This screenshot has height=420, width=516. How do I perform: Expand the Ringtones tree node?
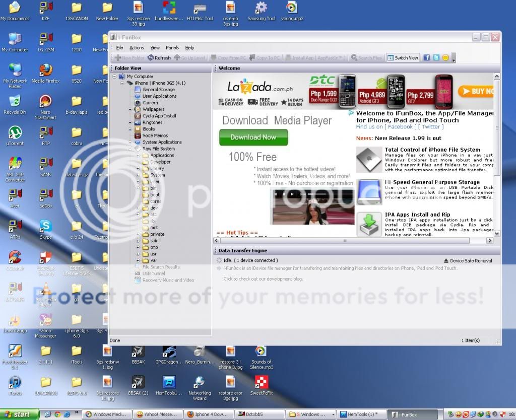pyautogui.click(x=130, y=122)
